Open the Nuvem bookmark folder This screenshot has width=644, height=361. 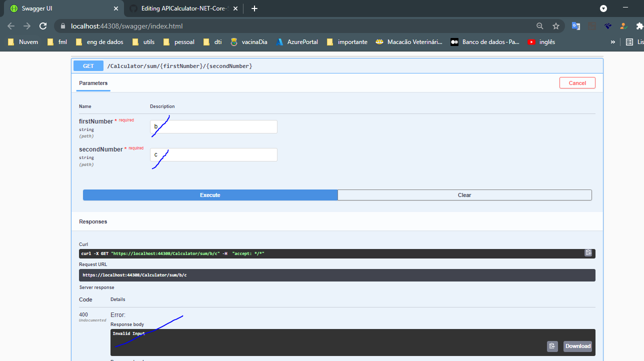tap(23, 42)
